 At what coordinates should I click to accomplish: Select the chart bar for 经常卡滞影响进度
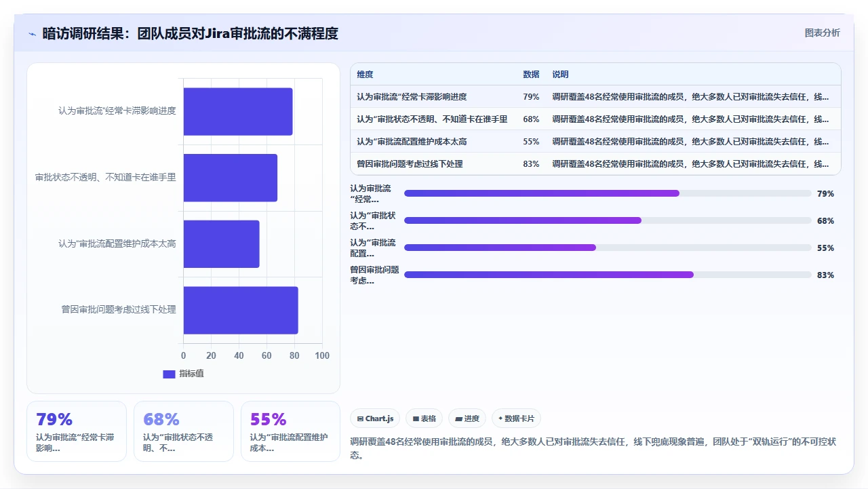point(238,111)
